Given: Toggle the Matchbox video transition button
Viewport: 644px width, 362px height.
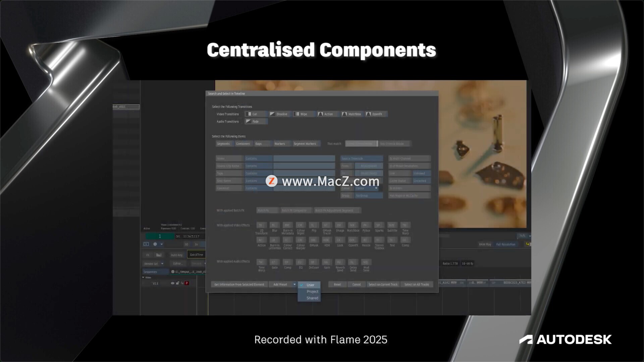Looking at the screenshot, I should (x=352, y=114).
